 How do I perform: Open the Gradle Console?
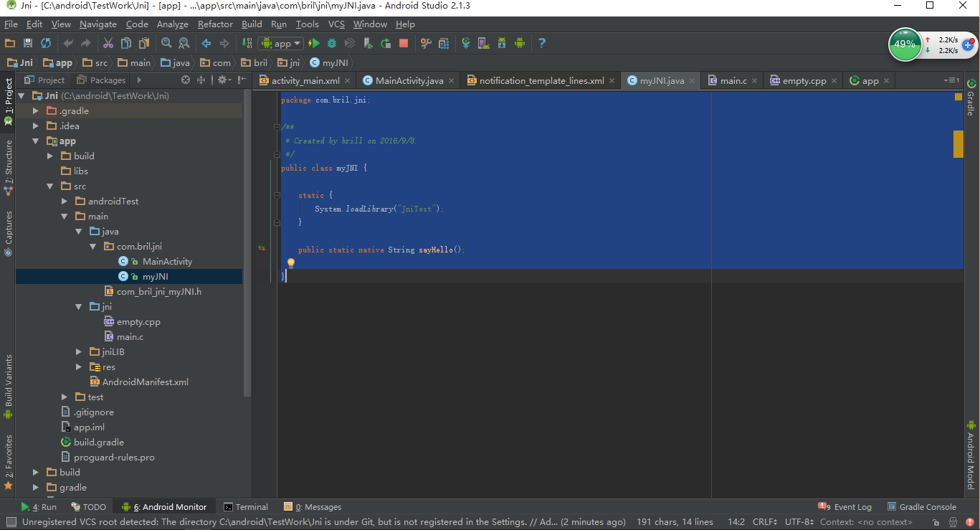pyautogui.click(x=922, y=507)
